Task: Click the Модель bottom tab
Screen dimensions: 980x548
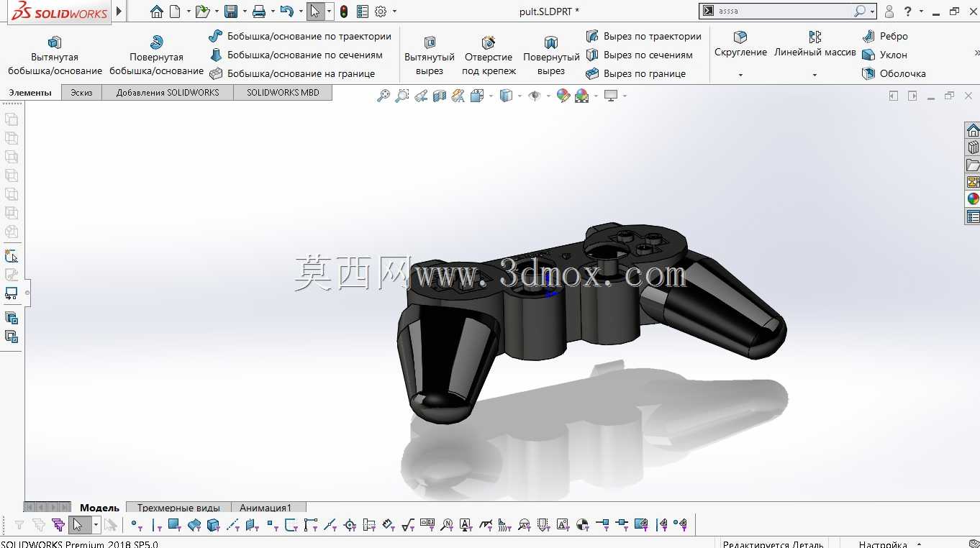Action: (99, 508)
